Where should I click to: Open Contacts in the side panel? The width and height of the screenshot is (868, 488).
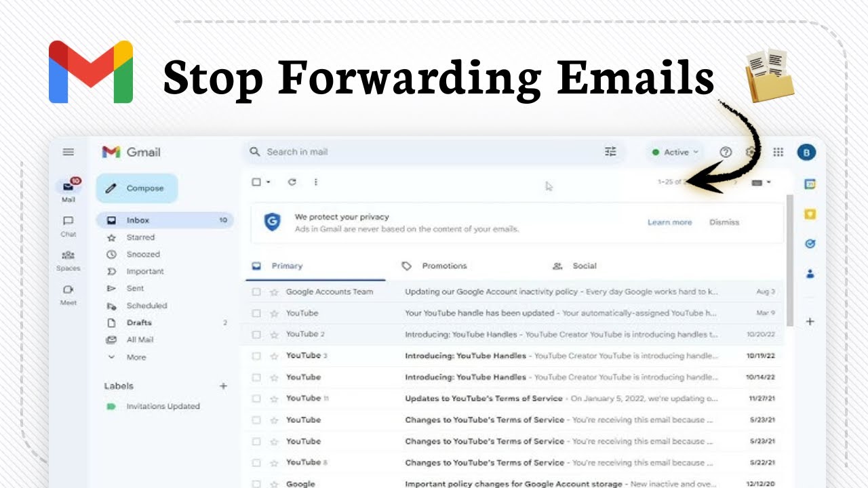(810, 274)
